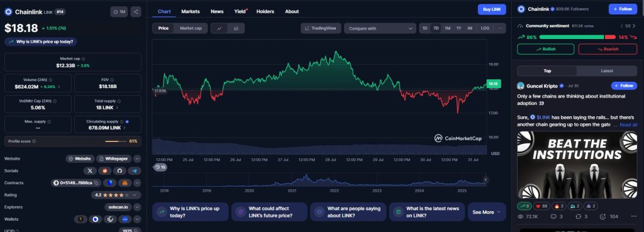Expand more Explorers chevron
This screenshot has width=644, height=232.
pyautogui.click(x=137, y=207)
